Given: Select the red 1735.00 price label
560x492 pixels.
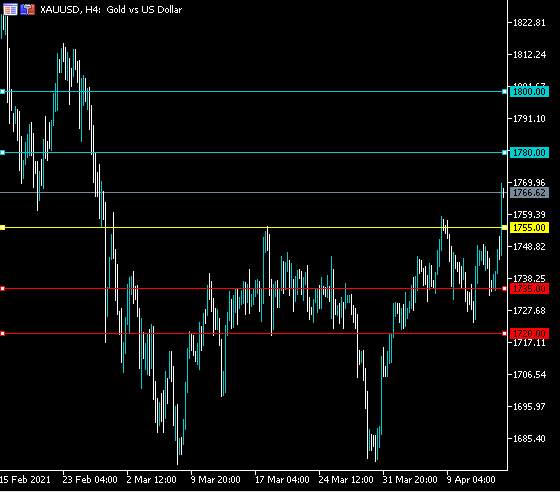Looking at the screenshot, I should tap(529, 288).
